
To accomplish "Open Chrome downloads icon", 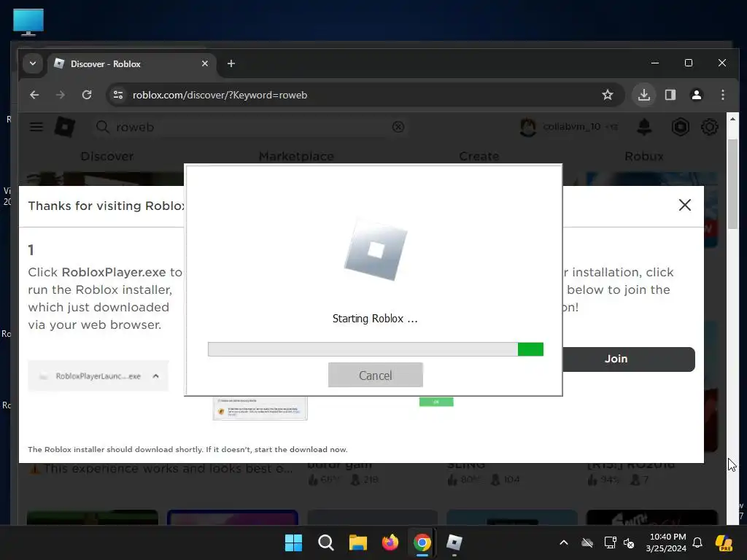I will click(644, 95).
